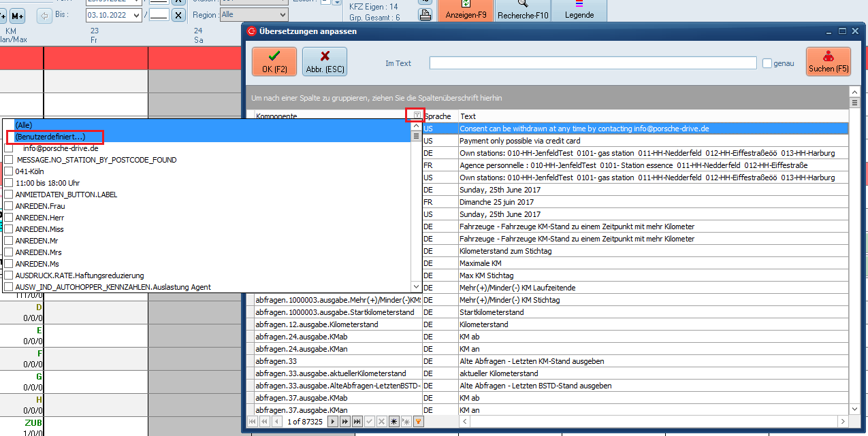Click the M+ button
Screen dimensions: 868x436
[17, 15]
